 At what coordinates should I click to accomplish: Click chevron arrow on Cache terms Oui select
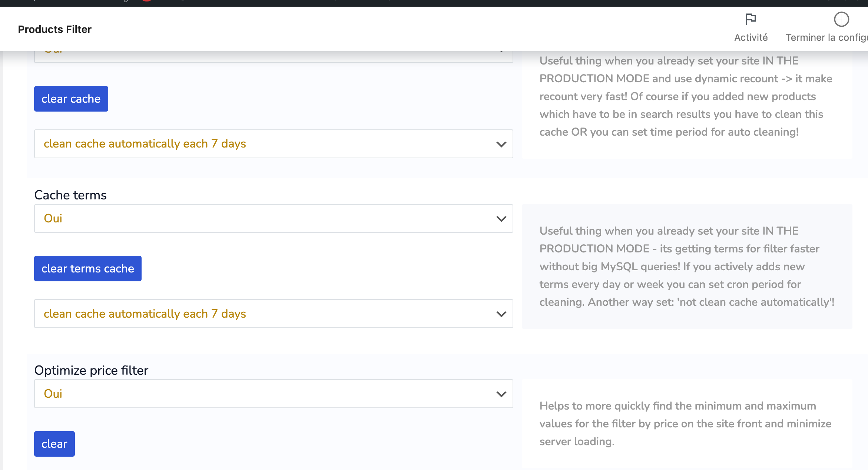tap(501, 219)
